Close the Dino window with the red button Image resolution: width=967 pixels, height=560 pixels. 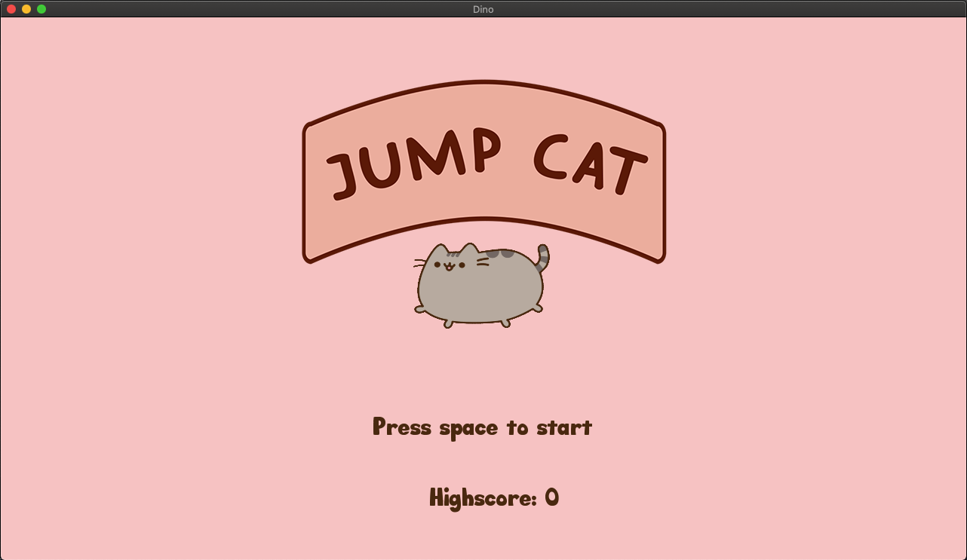click(11, 9)
